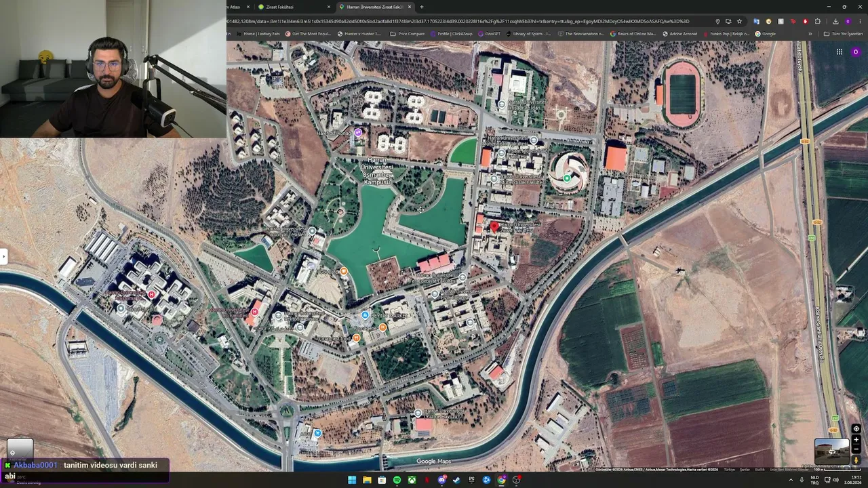
Task: Open the Home | Lindsey Eats bookmark
Action: [x=258, y=34]
